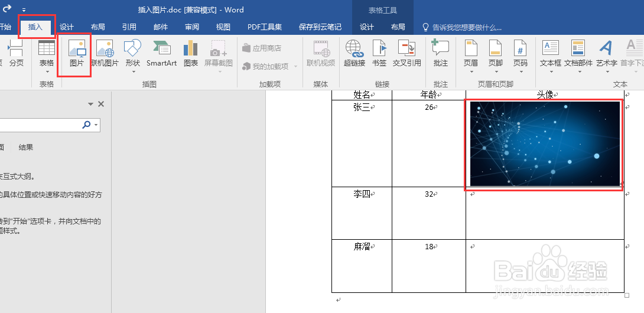Insert a 文本框 text box
Image resolution: width=644 pixels, height=313 pixels.
[x=551, y=56]
